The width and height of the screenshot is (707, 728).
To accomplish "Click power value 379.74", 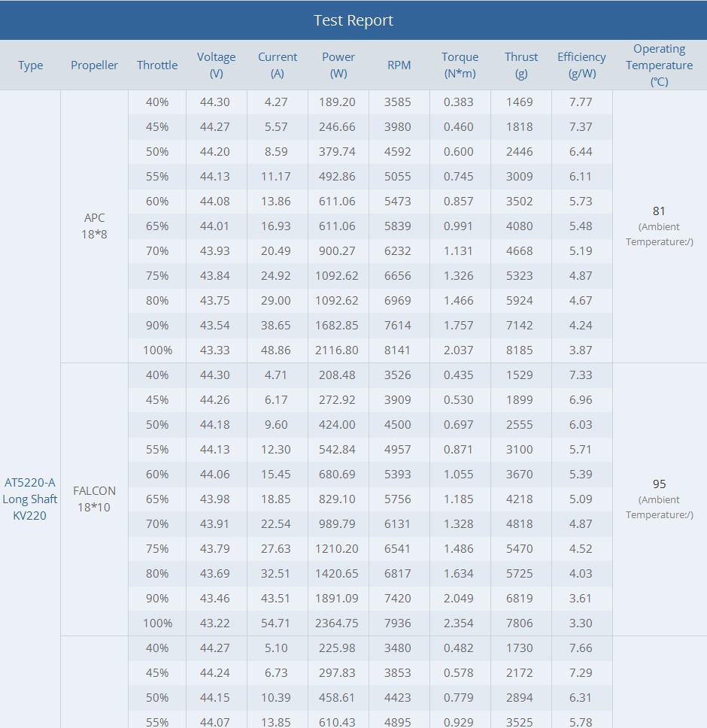I will point(337,152).
